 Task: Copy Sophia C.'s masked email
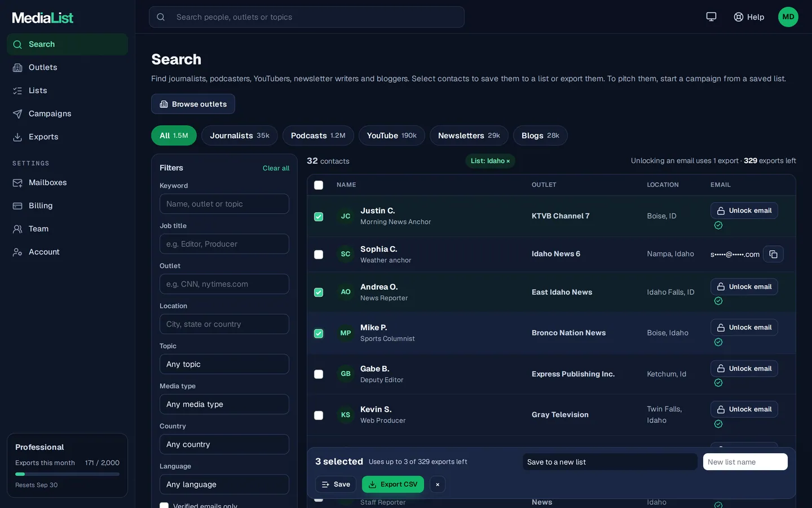pyautogui.click(x=773, y=254)
